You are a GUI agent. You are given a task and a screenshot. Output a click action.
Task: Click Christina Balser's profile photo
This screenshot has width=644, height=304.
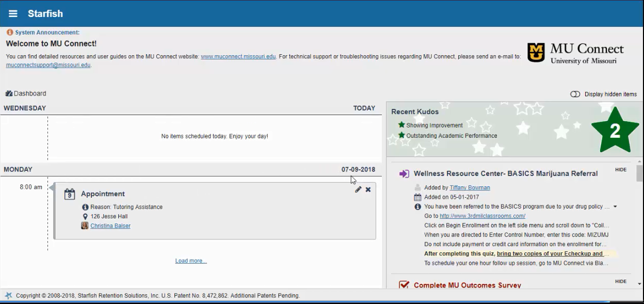coord(85,226)
